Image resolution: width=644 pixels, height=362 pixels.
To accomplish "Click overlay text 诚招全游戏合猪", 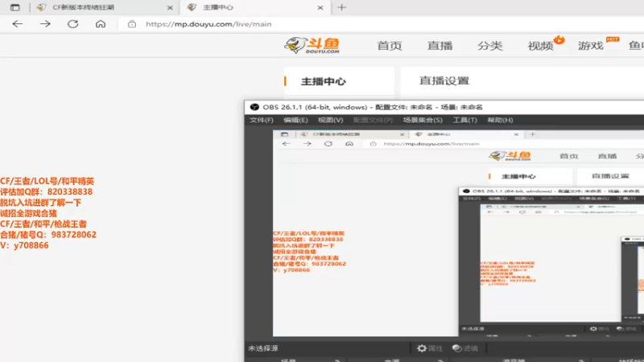I will (28, 213).
